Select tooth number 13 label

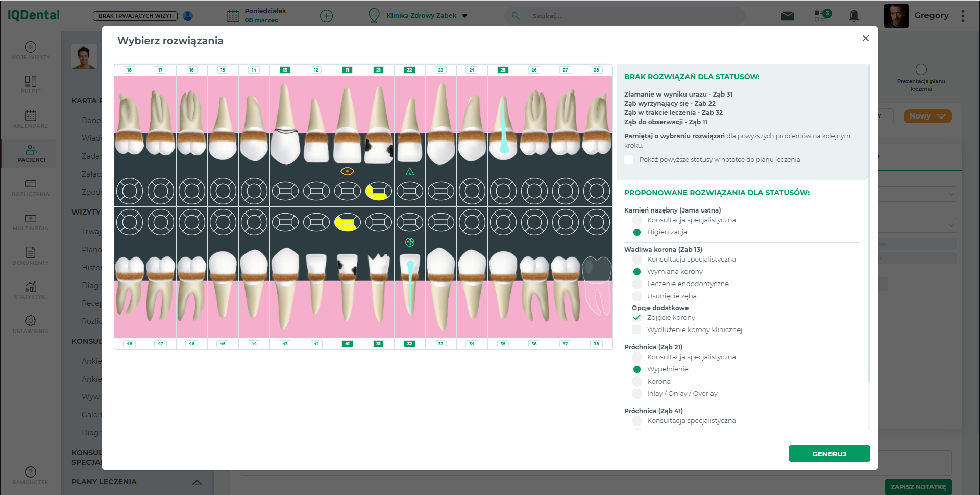285,70
